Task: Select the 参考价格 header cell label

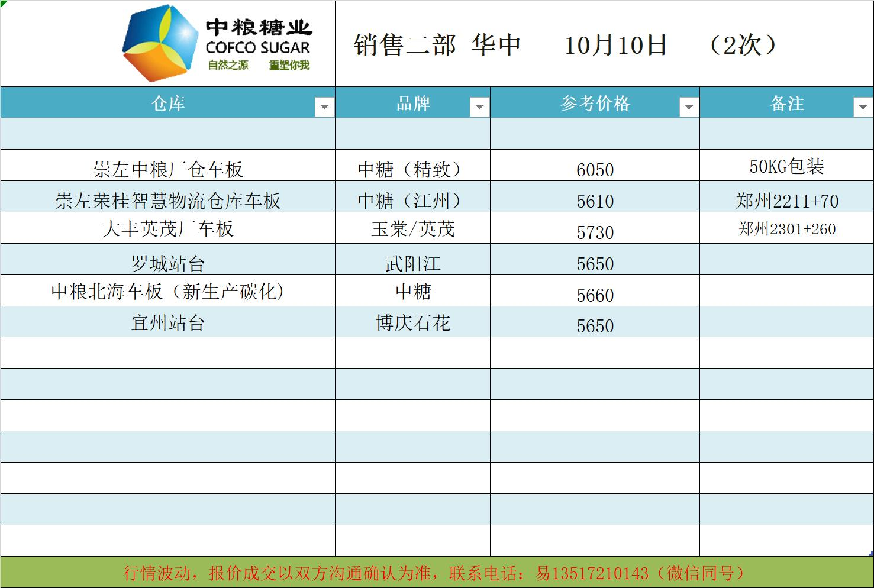Action: [595, 104]
